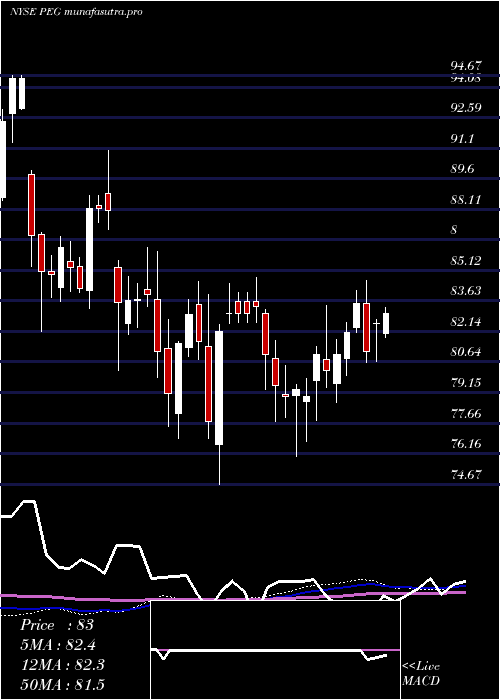Click the 92.59 price axis label
This screenshot has width=500, height=700.
pos(466,108)
